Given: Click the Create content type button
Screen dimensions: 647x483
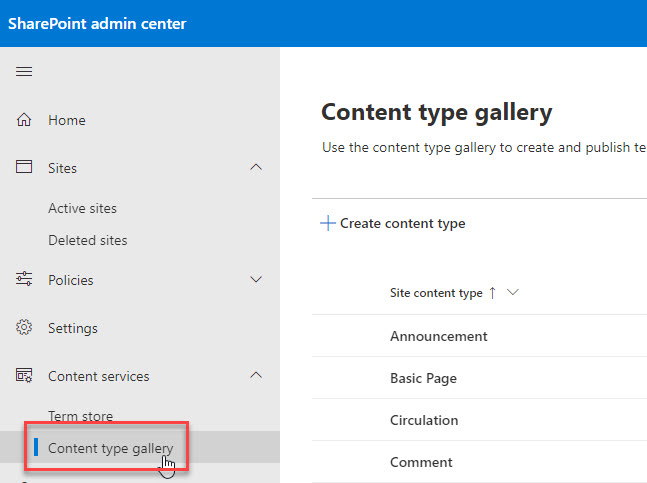Looking at the screenshot, I should click(x=393, y=223).
